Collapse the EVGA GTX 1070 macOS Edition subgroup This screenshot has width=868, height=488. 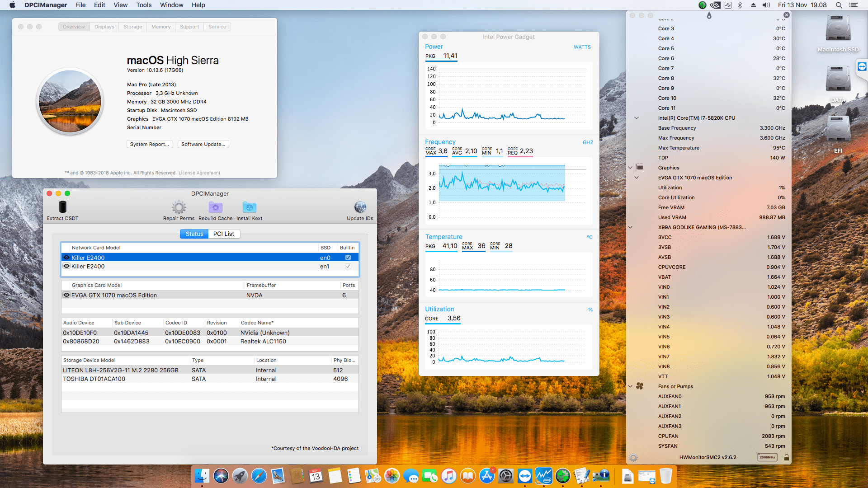click(637, 178)
